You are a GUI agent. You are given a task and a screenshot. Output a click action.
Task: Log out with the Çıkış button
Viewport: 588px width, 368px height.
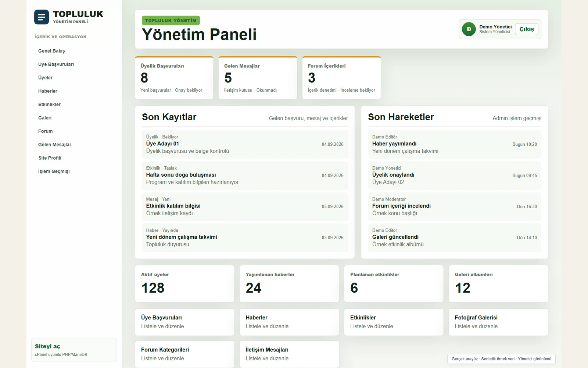click(527, 29)
